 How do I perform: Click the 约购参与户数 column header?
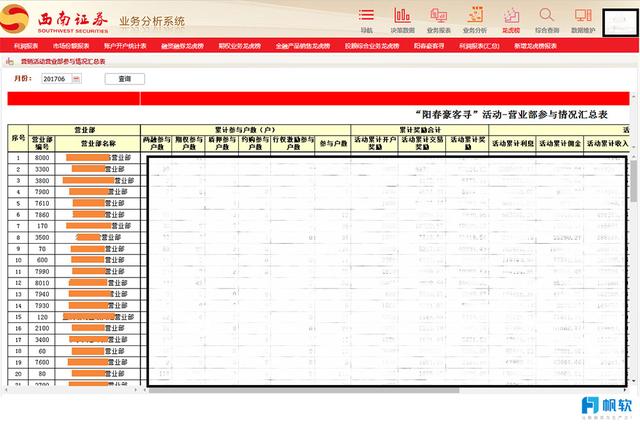(255, 144)
